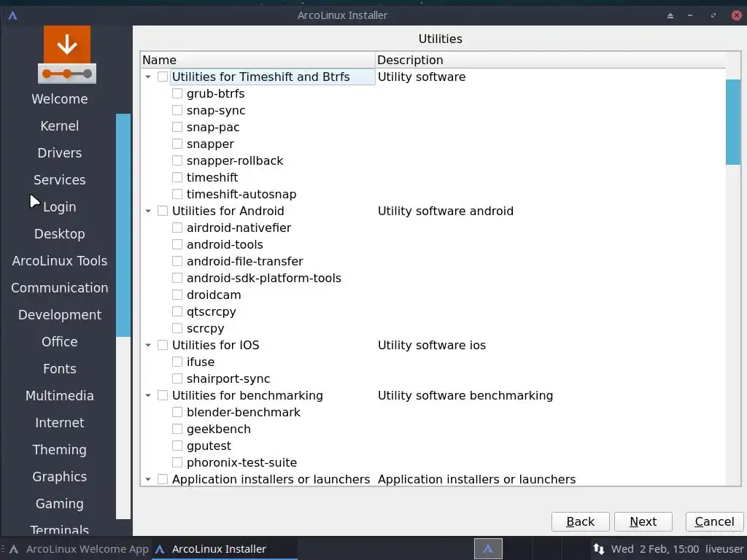Click the Next button
This screenshot has width=747, height=560.
[643, 522]
